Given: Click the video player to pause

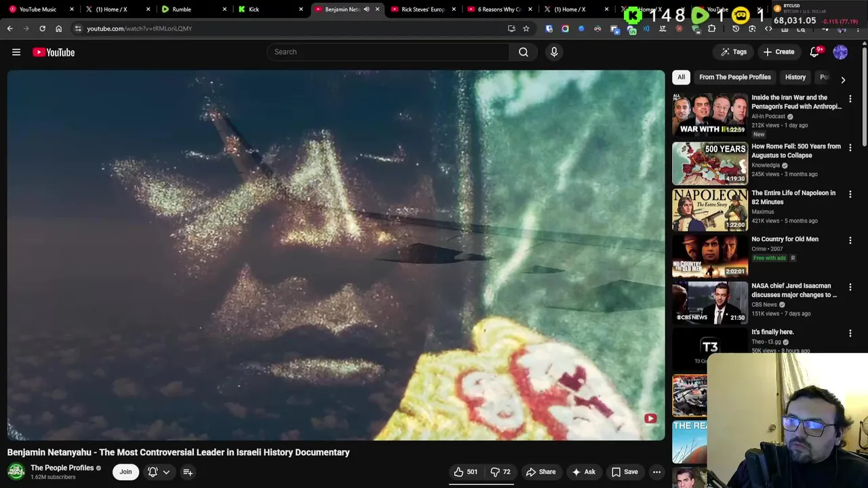Looking at the screenshot, I should 336,255.
